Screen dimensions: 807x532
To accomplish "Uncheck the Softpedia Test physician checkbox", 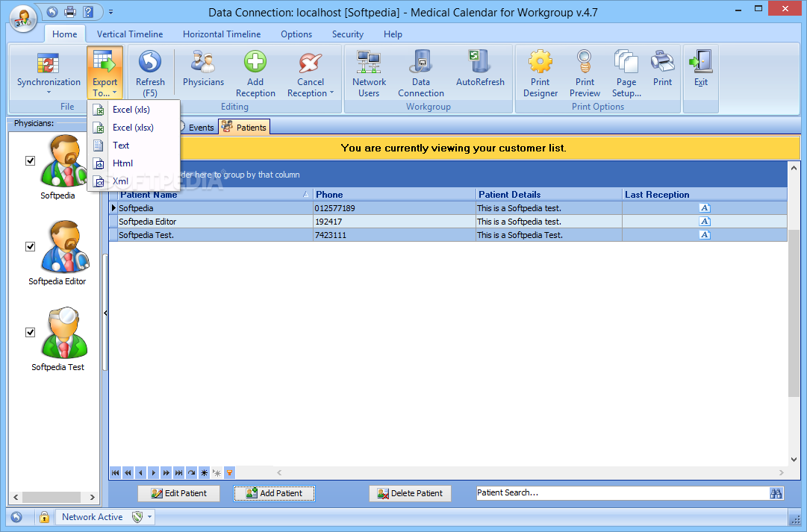I will [31, 332].
